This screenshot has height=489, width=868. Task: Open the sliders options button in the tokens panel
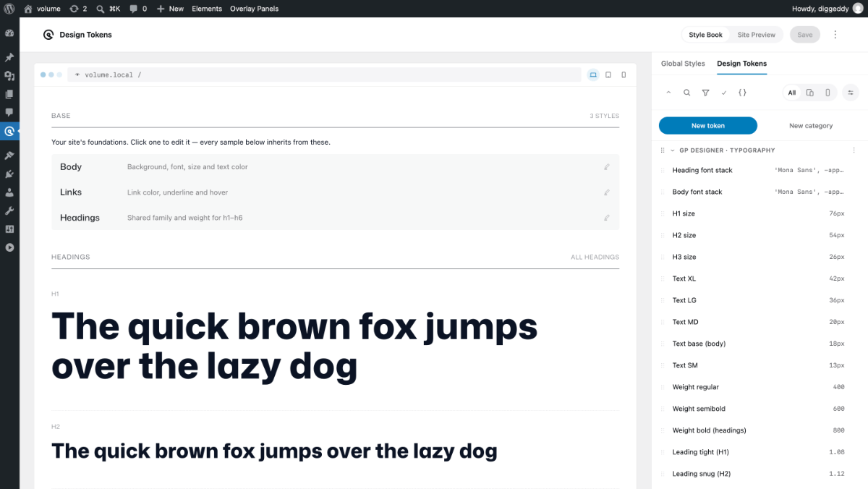pos(850,93)
